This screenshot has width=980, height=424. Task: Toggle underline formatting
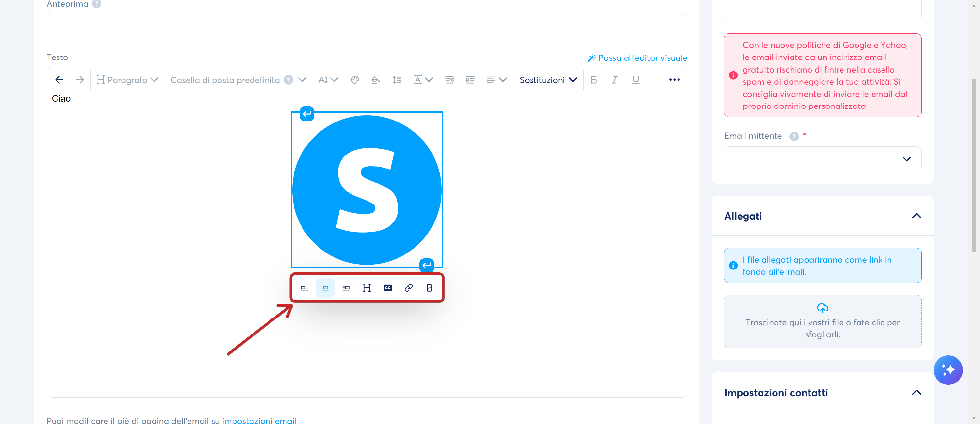click(635, 80)
